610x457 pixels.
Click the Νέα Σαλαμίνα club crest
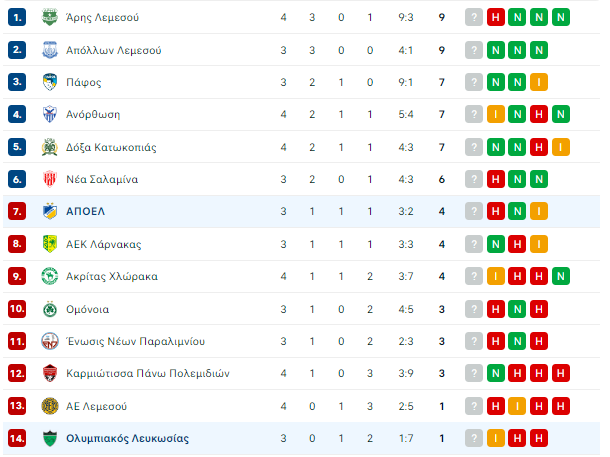(49, 179)
